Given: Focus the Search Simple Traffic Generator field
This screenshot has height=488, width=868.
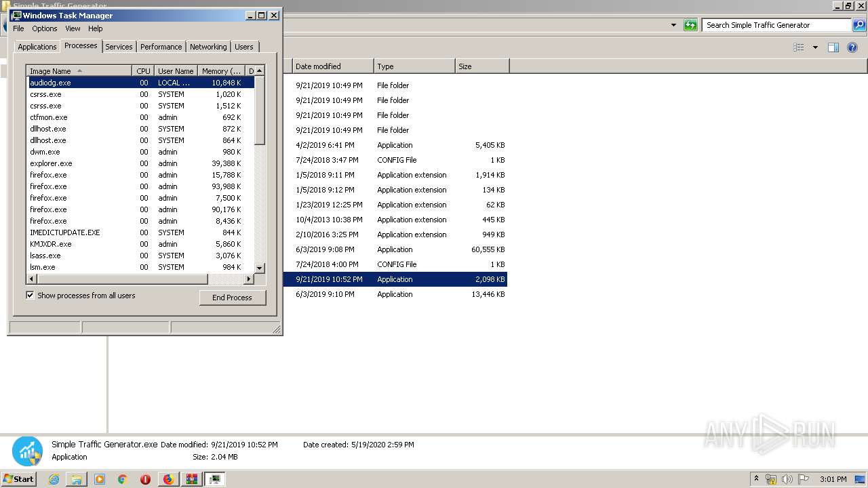Looking at the screenshot, I should coord(776,25).
